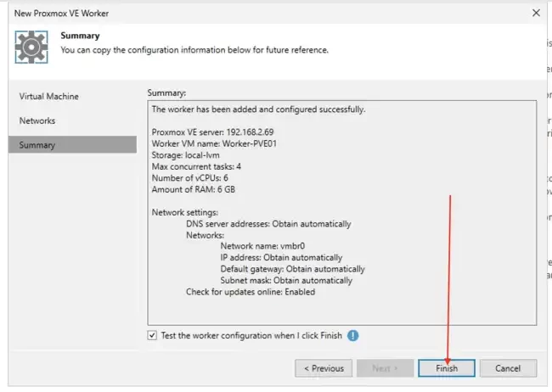
Task: Click the Number of vCPUs: 6 line
Action: pos(189,177)
